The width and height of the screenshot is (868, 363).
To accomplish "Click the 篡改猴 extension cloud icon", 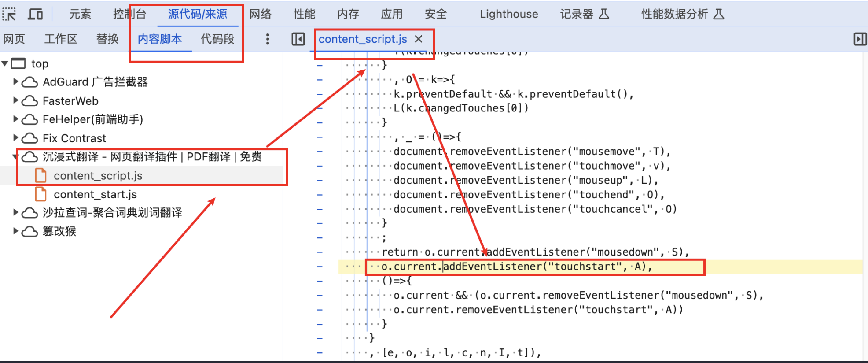I will [x=30, y=231].
